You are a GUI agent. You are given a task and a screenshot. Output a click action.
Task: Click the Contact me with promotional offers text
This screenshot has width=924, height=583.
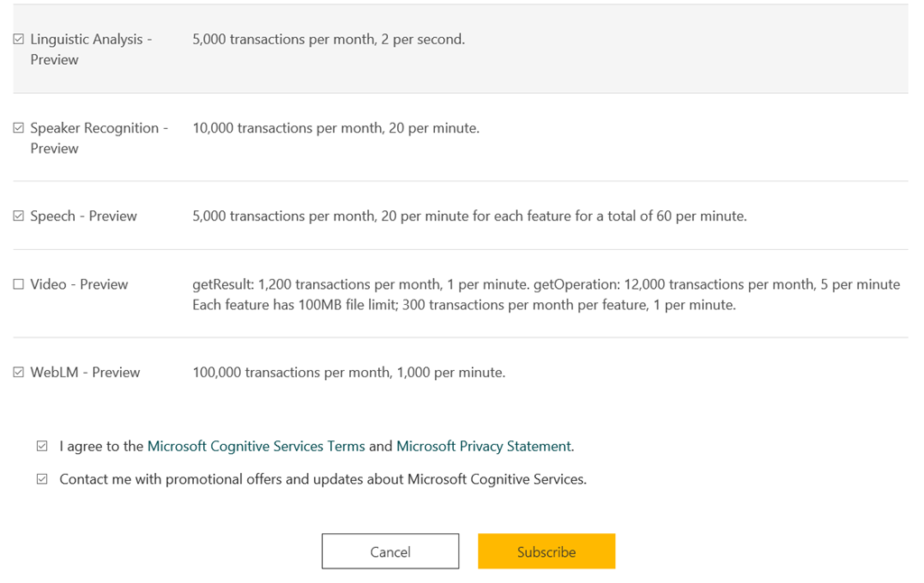click(x=323, y=479)
